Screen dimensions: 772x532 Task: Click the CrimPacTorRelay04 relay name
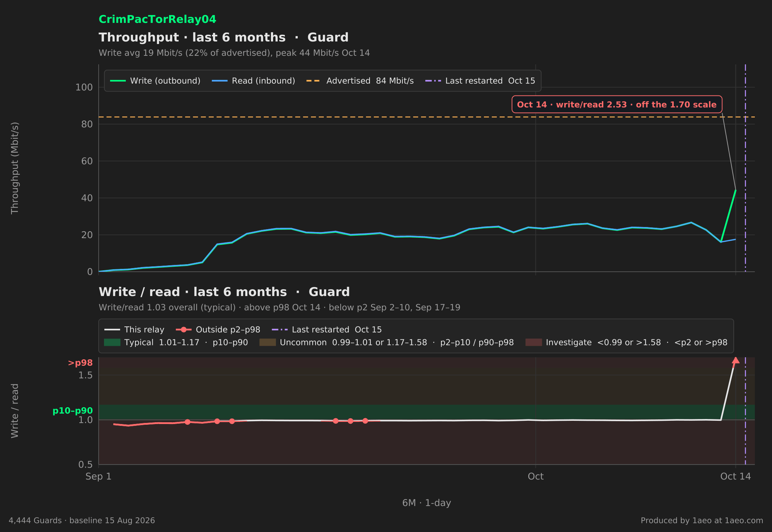tap(157, 19)
